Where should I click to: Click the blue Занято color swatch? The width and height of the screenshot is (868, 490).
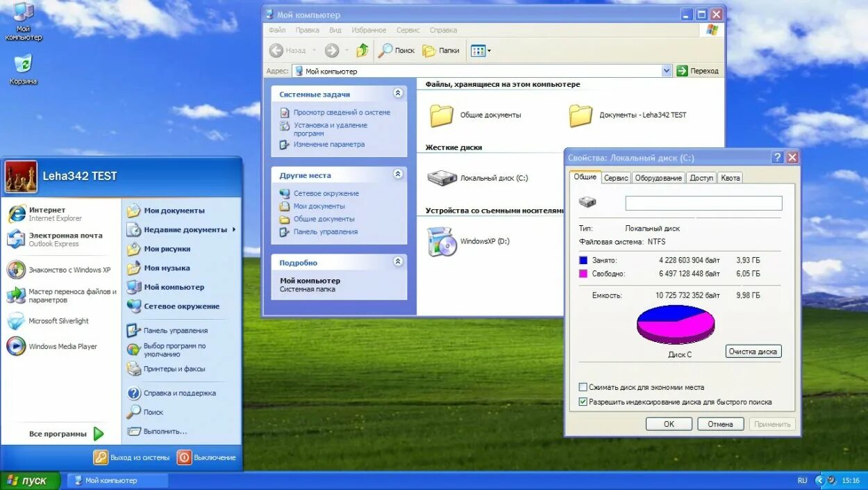(583, 260)
